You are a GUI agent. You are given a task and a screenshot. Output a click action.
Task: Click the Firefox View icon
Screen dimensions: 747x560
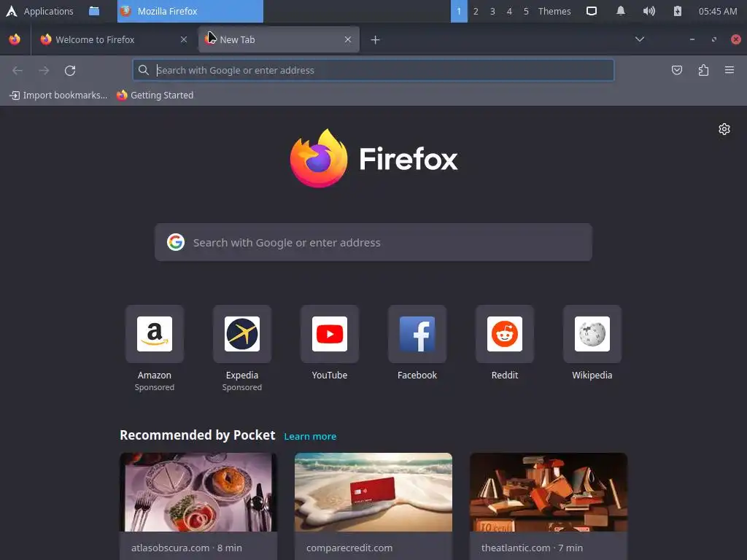pos(15,39)
